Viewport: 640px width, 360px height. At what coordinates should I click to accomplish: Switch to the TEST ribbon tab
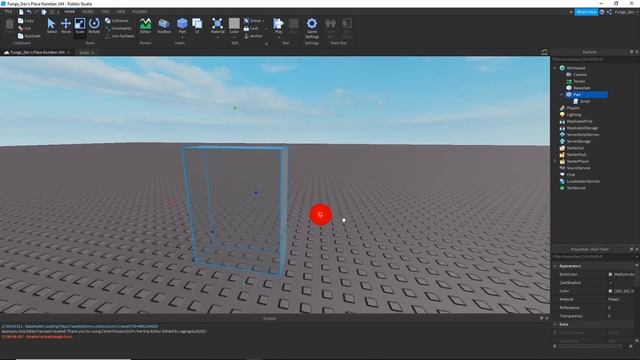[105, 12]
